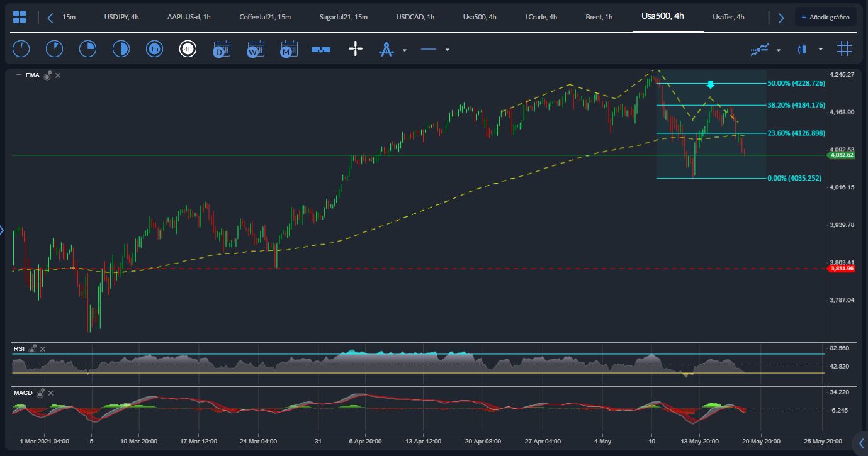
Task: Open the indicators dropdown arrow
Action: 779,50
